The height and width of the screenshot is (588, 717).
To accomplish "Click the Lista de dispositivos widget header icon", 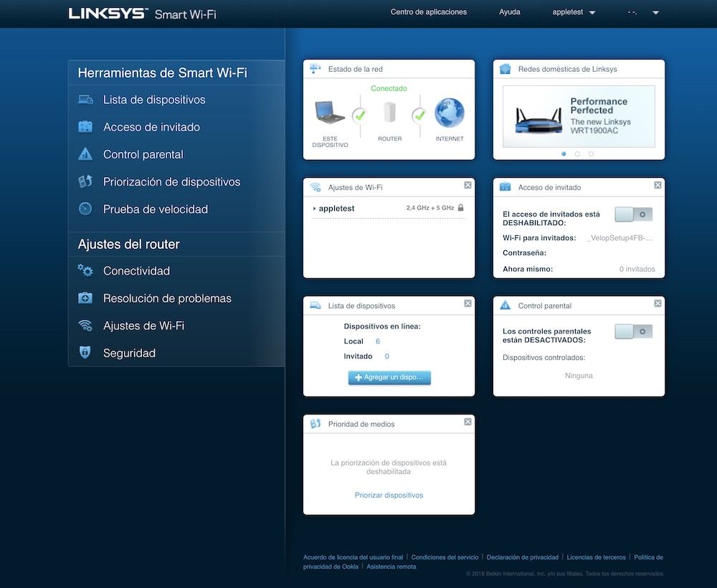I will click(x=315, y=305).
